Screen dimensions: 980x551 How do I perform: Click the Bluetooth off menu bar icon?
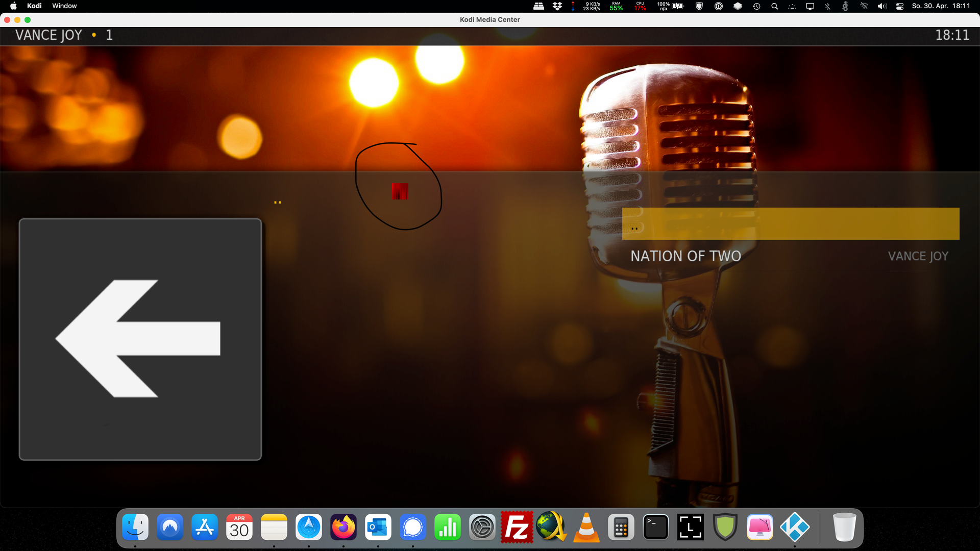click(827, 6)
